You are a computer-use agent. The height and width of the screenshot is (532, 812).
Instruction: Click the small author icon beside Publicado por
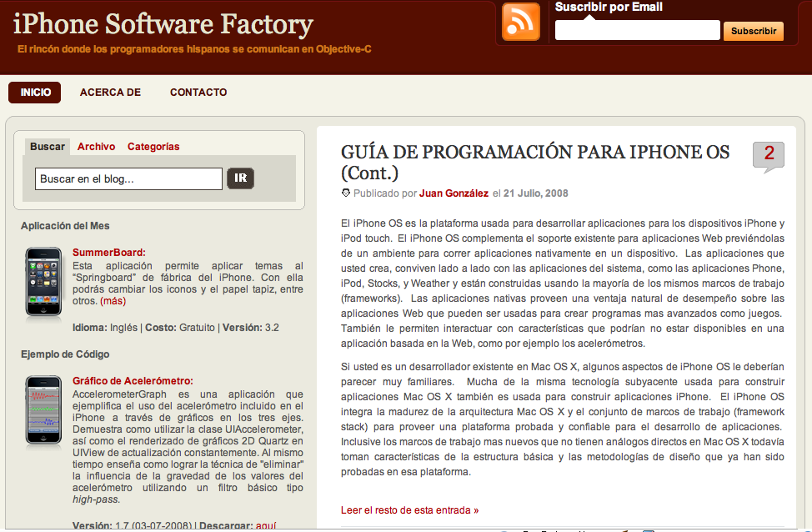(x=346, y=193)
